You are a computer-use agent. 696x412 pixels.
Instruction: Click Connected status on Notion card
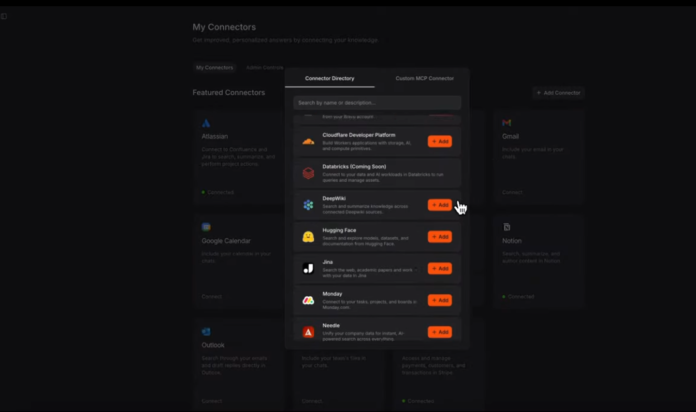tap(518, 297)
